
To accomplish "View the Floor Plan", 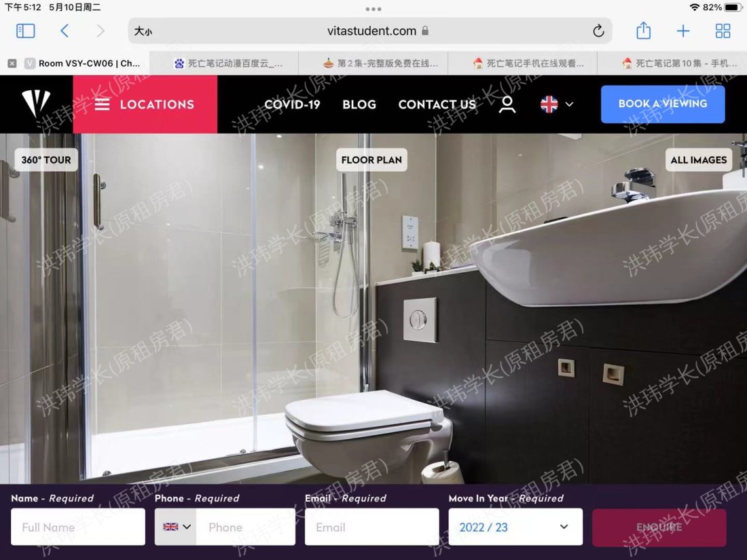I will [x=371, y=160].
